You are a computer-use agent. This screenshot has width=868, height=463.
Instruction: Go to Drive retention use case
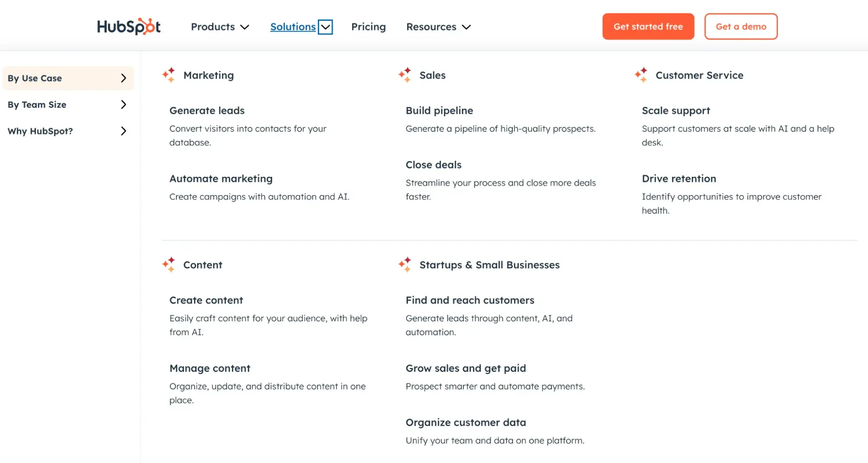pyautogui.click(x=679, y=179)
